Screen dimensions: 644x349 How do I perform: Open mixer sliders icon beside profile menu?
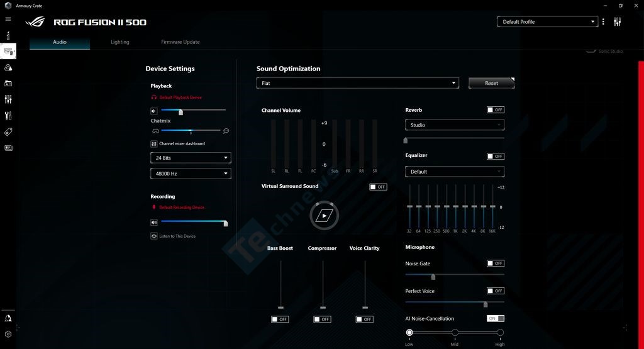click(x=617, y=22)
